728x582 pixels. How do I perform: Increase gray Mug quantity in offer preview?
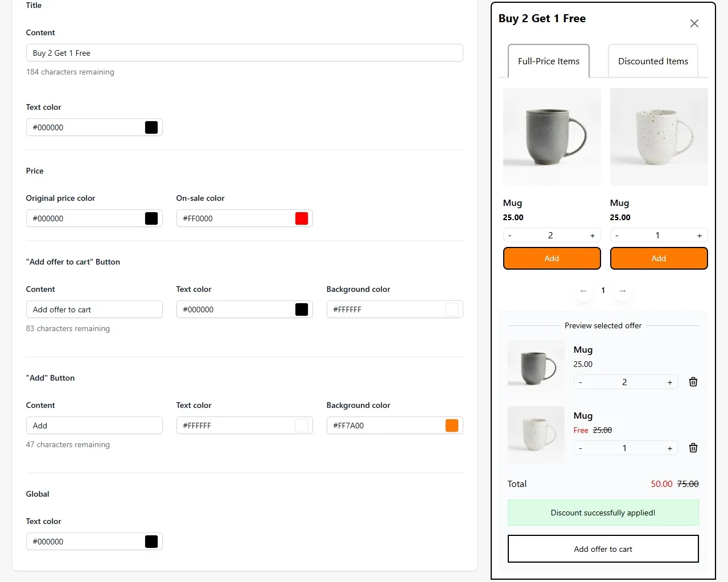click(x=670, y=382)
